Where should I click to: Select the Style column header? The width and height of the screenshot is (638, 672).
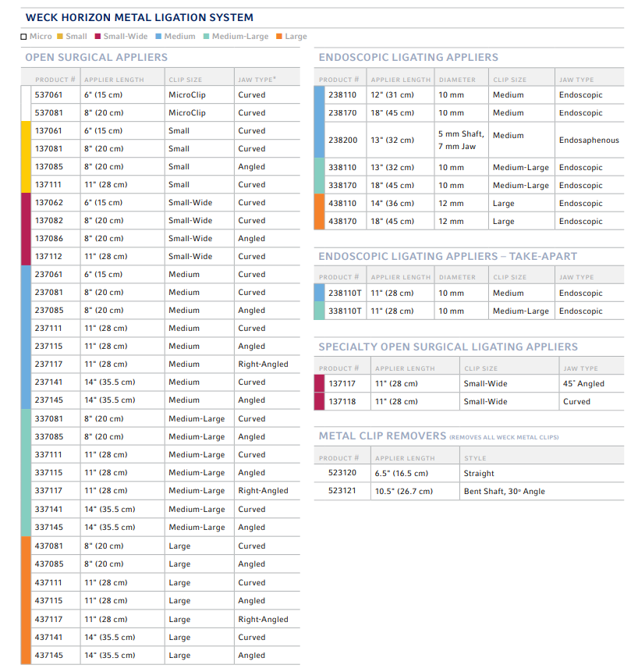[474, 458]
